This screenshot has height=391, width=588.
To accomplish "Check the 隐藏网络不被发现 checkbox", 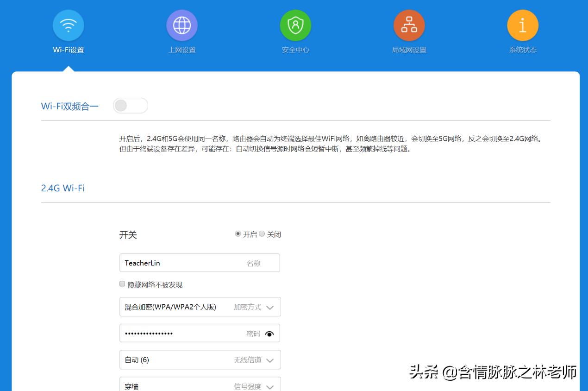I will 122,284.
